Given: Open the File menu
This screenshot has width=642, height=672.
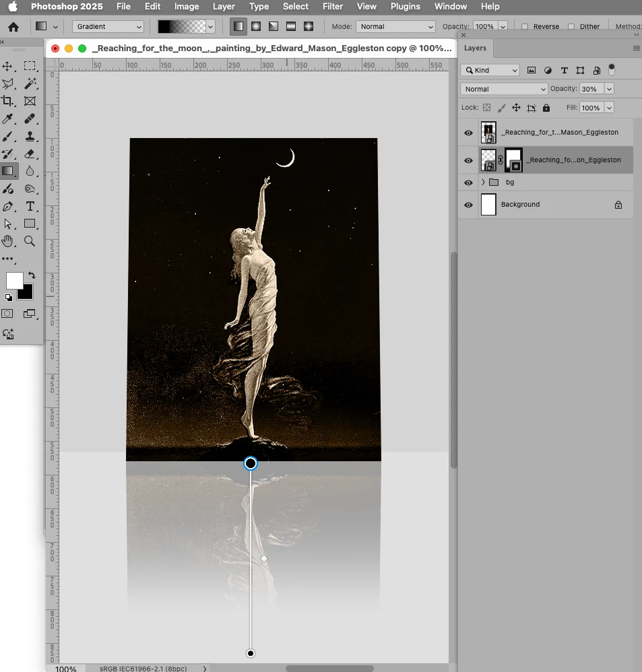Looking at the screenshot, I should tap(123, 7).
